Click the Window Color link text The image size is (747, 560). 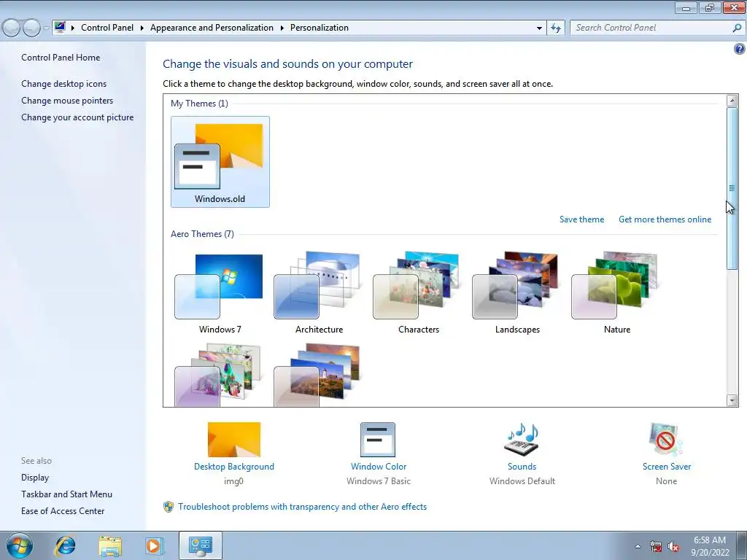379,467
